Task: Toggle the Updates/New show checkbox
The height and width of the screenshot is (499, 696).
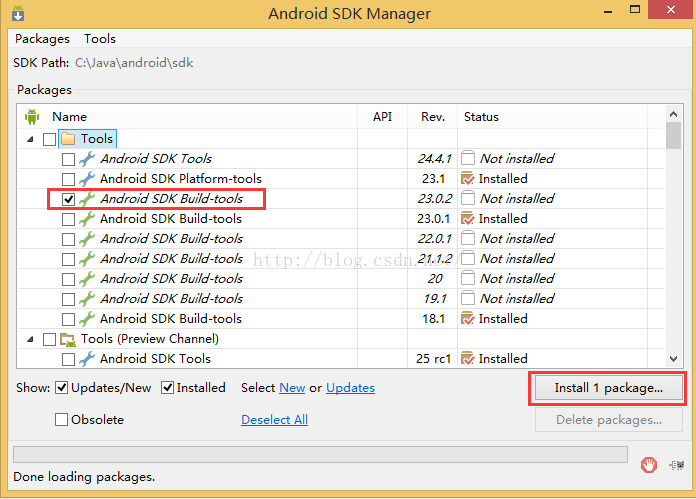Action: (x=62, y=388)
